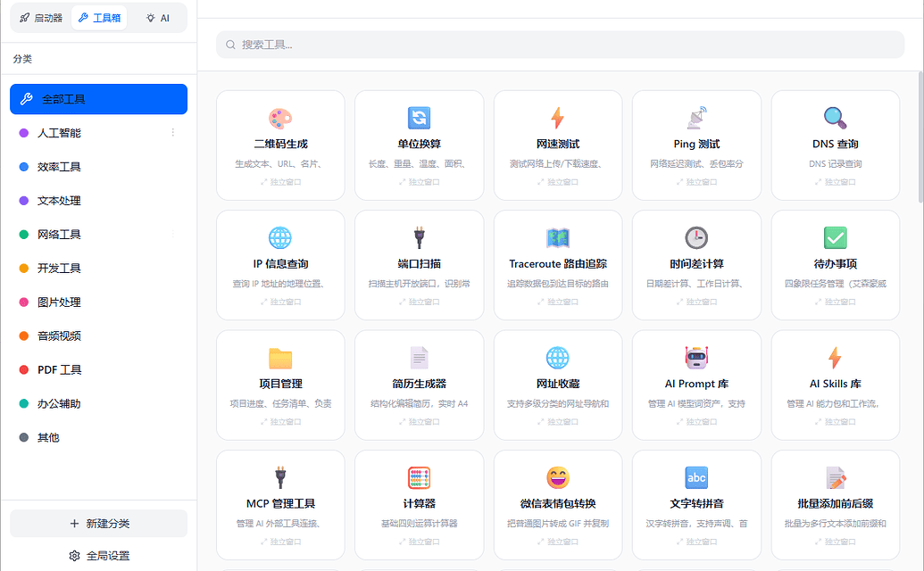Click the tool grid vertical scrollbar
Viewport: 924px width, 571px height.
(920, 137)
